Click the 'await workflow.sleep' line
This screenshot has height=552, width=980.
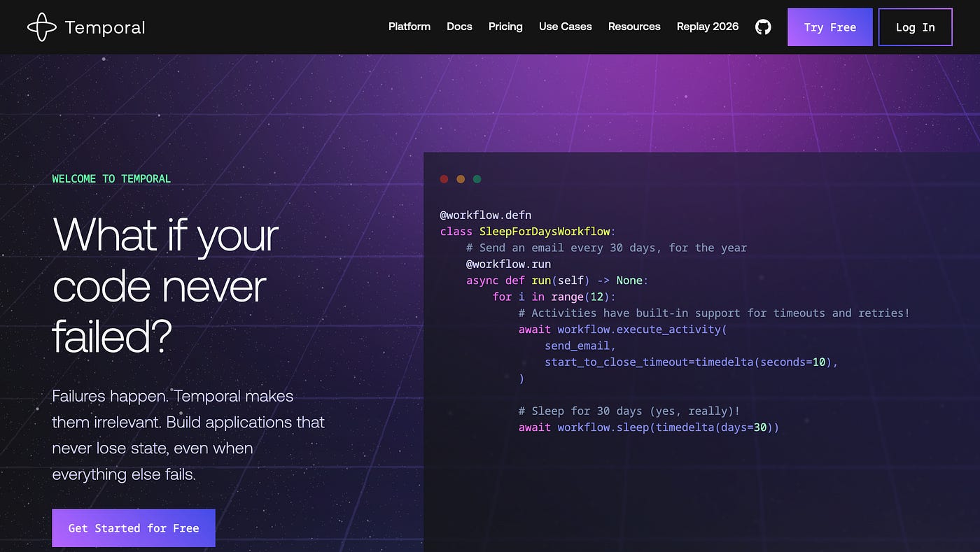point(649,427)
